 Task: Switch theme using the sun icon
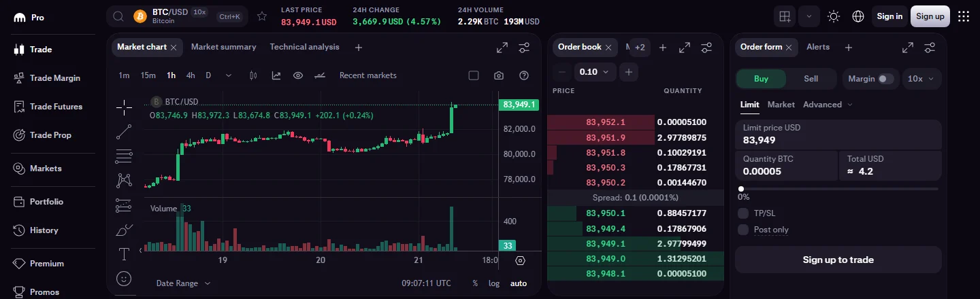pyautogui.click(x=833, y=16)
